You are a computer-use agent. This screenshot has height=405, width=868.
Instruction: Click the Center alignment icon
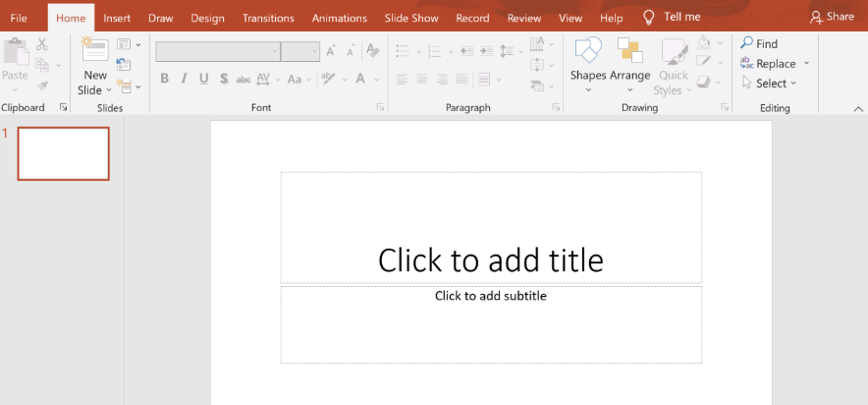pos(422,80)
